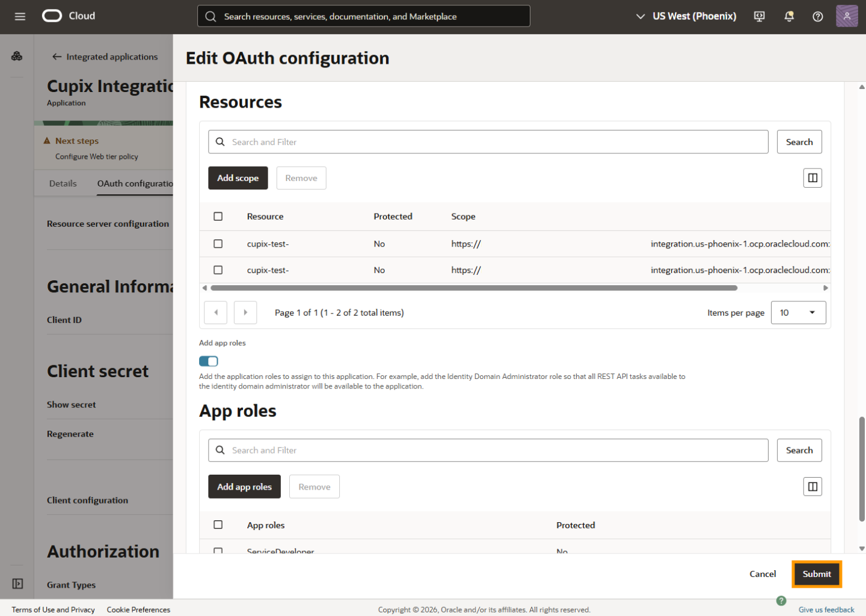The width and height of the screenshot is (866, 616).
Task: Open Integrated applications link
Action: tap(112, 57)
